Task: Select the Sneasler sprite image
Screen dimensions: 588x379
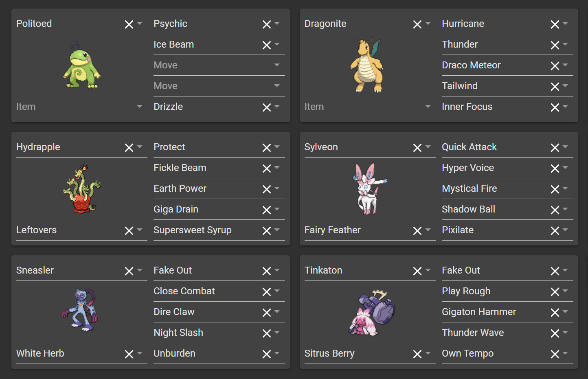Action: coord(80,310)
